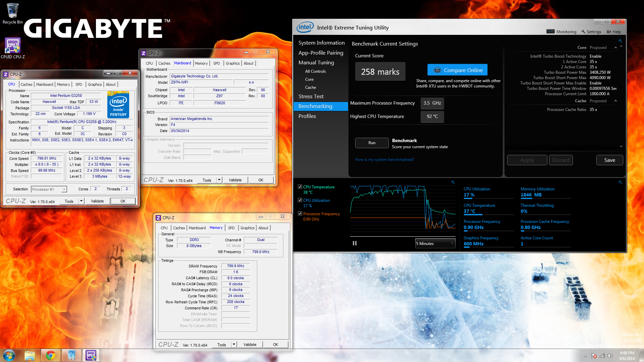Select the CPU-Z taskbar icon
The height and width of the screenshot is (362, 644).
point(91,355)
